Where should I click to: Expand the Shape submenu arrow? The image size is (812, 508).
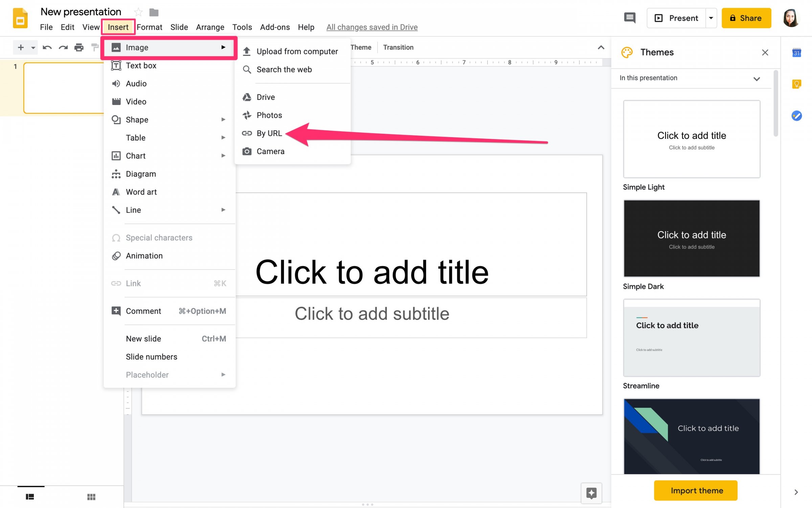[x=223, y=120]
